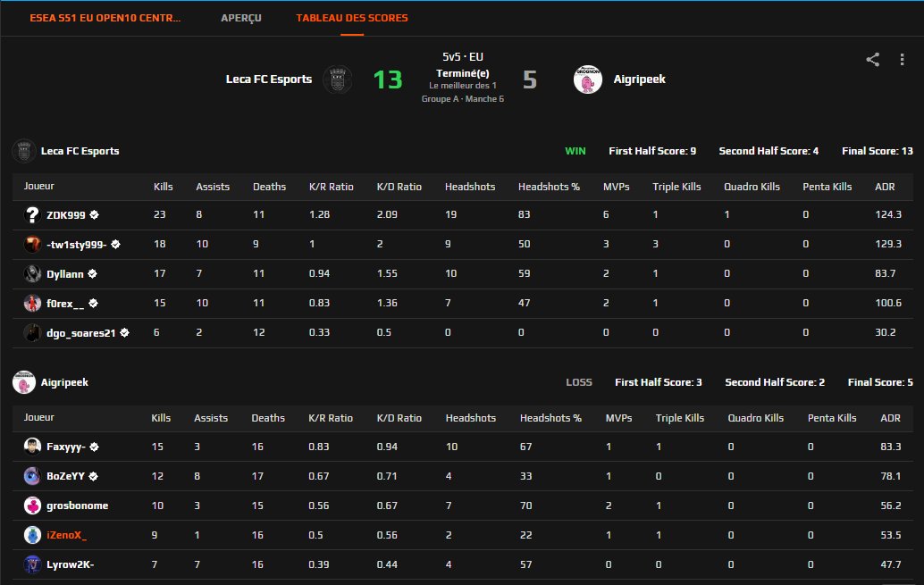
Task: Click Triple Kills header in Leca FC table
Action: (x=676, y=187)
